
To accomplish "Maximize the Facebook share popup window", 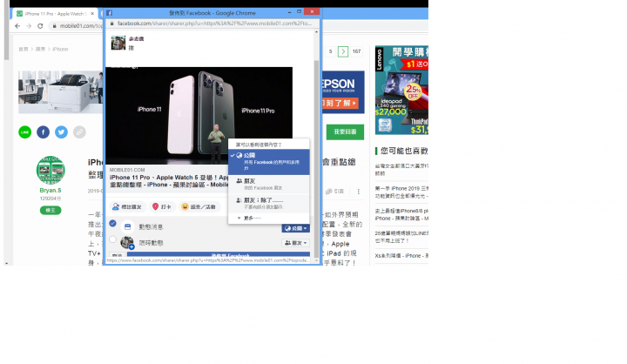I will 299,12.
